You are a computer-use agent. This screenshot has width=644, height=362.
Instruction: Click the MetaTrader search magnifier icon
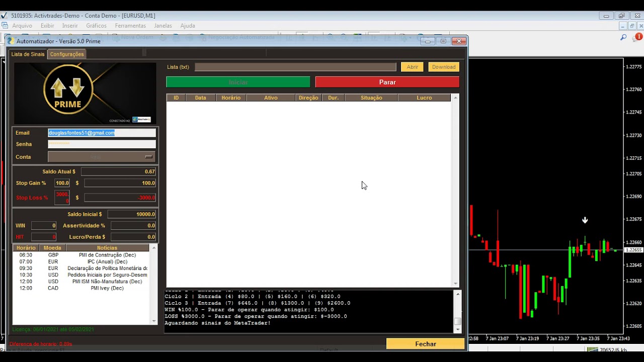coord(623,37)
